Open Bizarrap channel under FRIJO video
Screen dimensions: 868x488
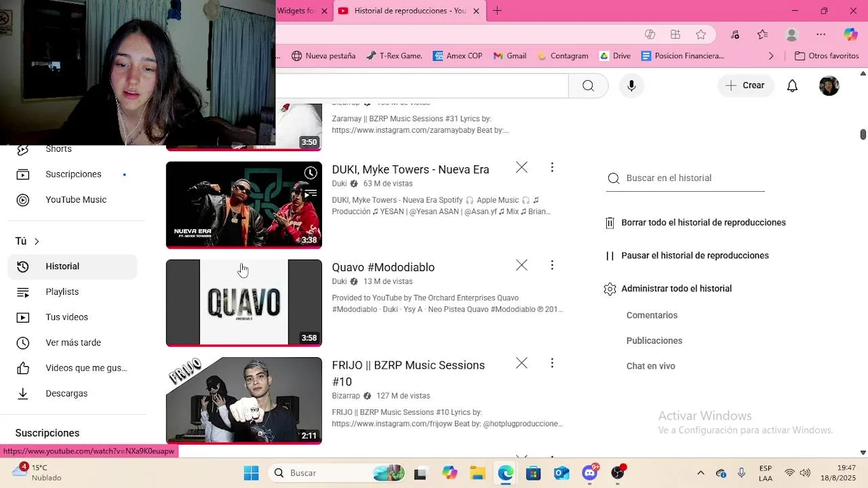(346, 396)
